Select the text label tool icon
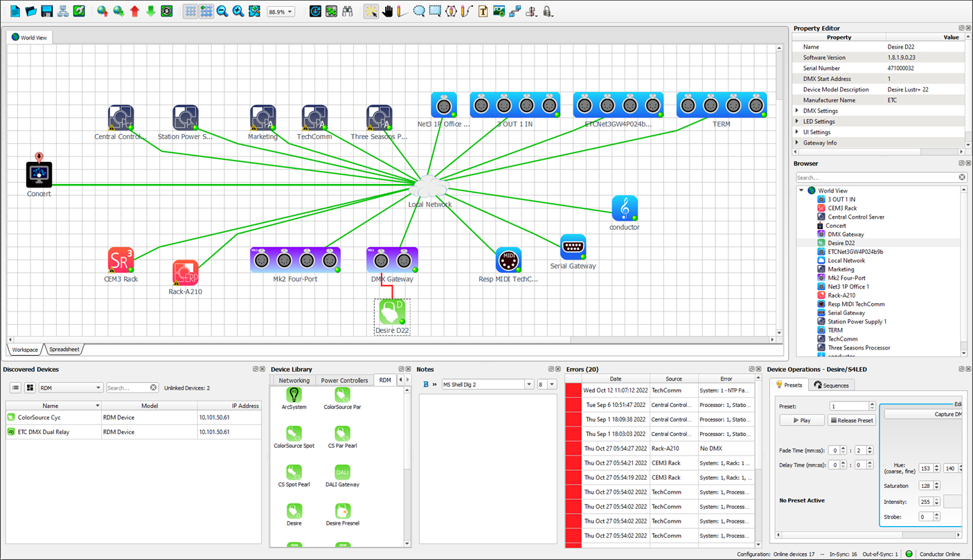 [x=483, y=11]
